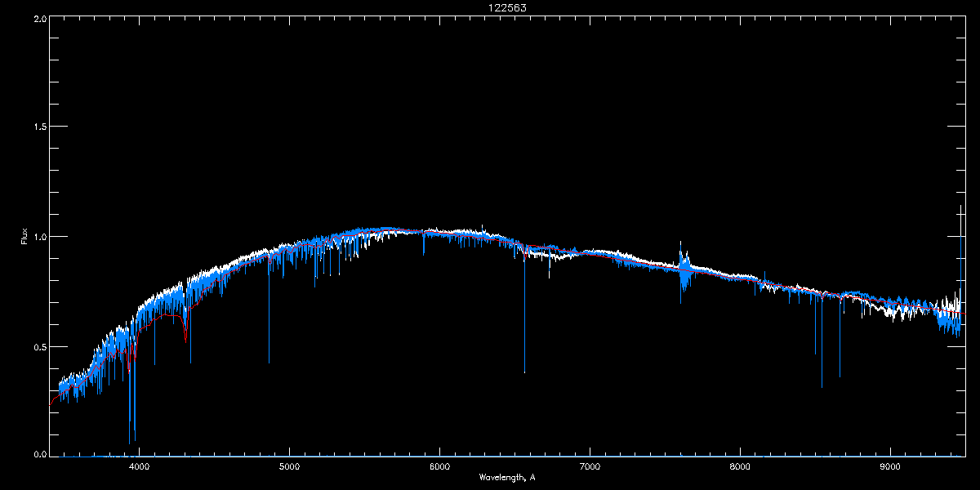Select the 5000 wavelength tick label
Screen dimensions: 980x490
(x=289, y=466)
